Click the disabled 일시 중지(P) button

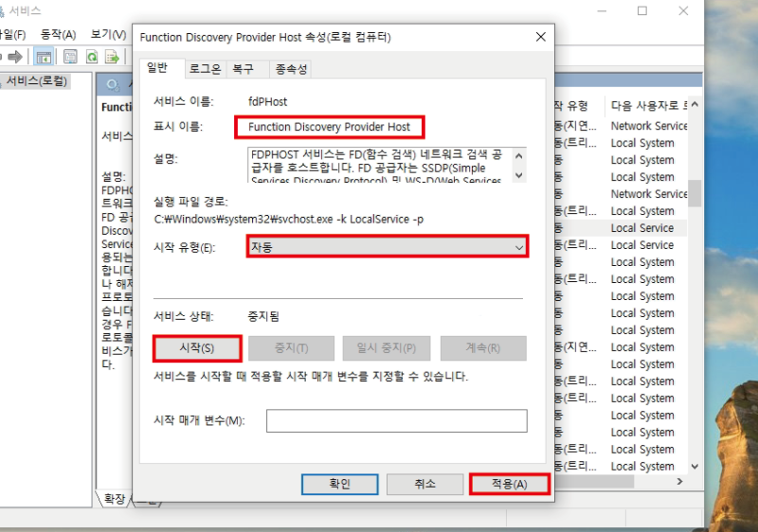click(x=387, y=348)
